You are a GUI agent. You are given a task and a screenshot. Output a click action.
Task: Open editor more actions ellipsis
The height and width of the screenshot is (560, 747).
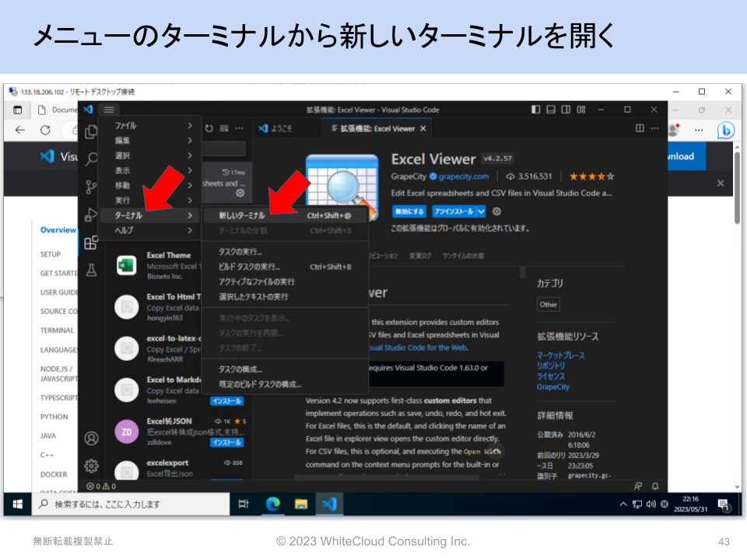click(655, 128)
